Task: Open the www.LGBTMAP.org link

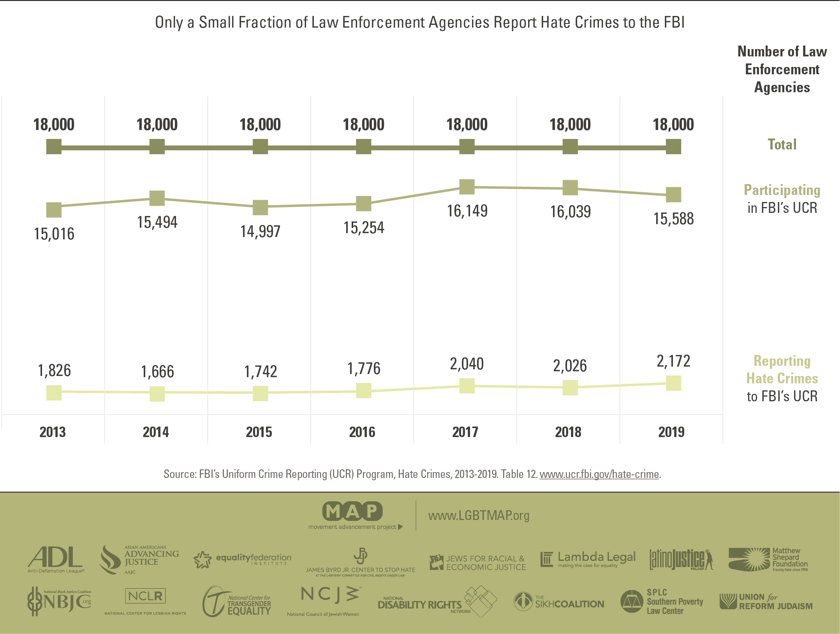Action: (479, 516)
